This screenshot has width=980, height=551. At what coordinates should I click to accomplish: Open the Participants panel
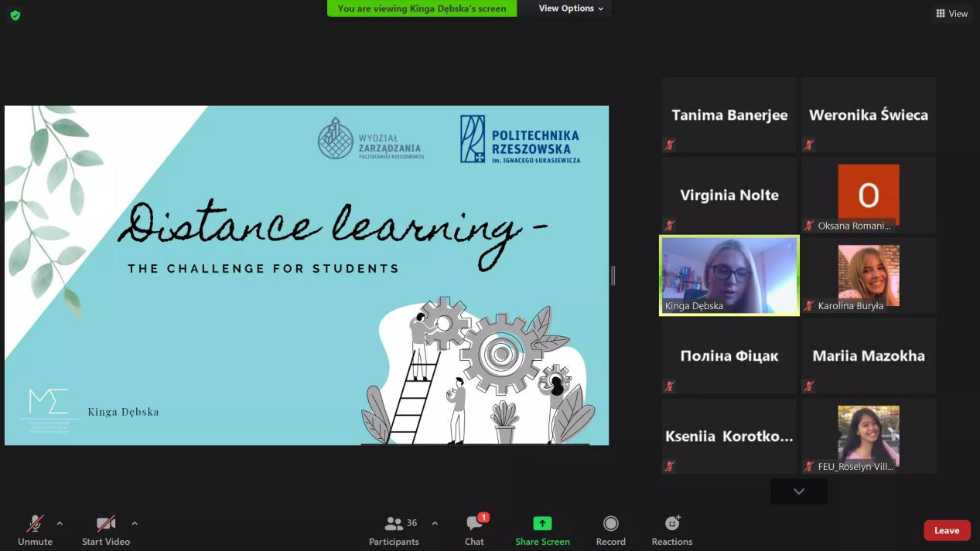[x=394, y=530]
